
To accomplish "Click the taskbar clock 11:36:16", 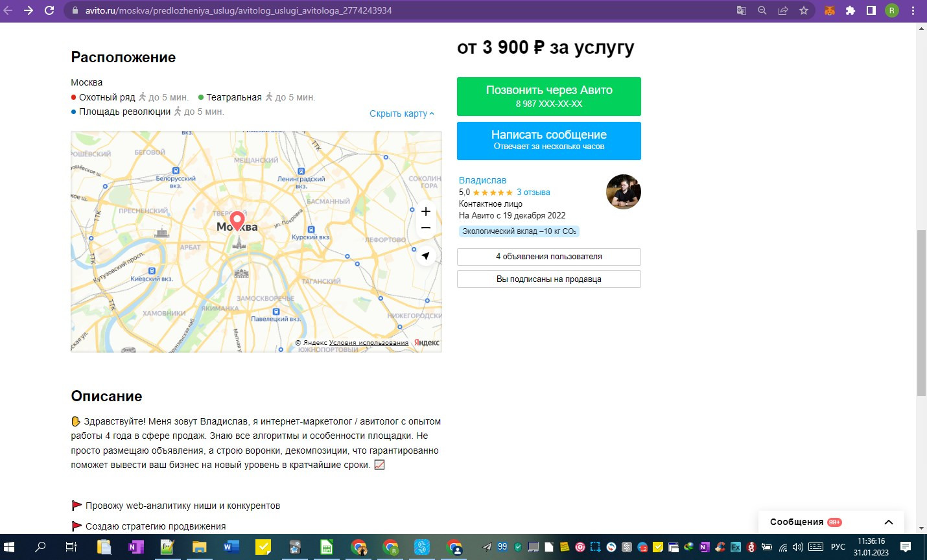I will (871, 541).
